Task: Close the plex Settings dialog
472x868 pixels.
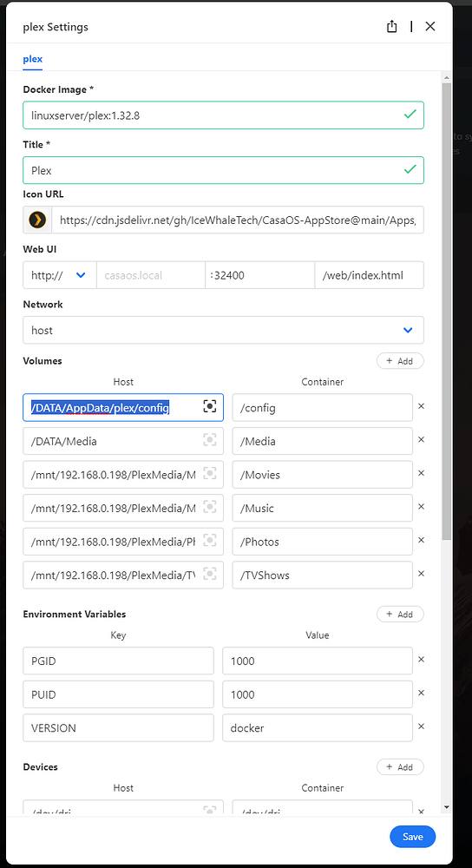Action: click(x=430, y=27)
